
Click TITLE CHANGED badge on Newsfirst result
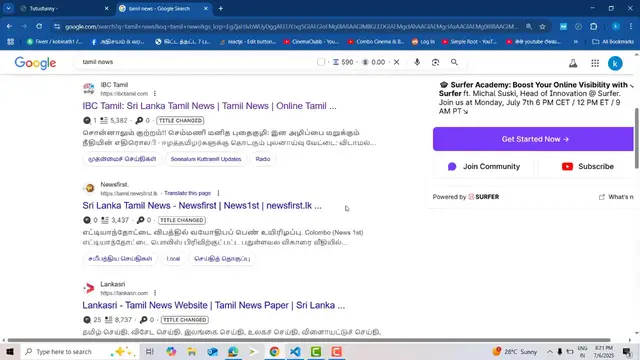pos(182,220)
